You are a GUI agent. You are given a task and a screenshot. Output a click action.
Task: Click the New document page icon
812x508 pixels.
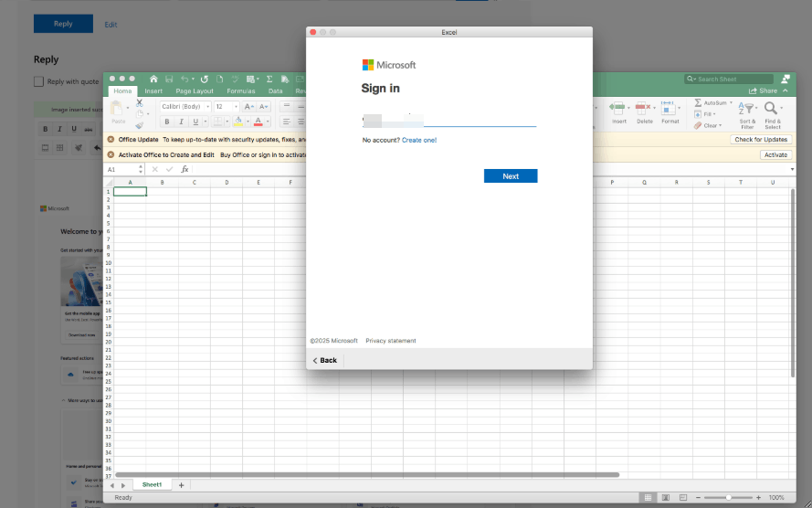click(x=219, y=79)
